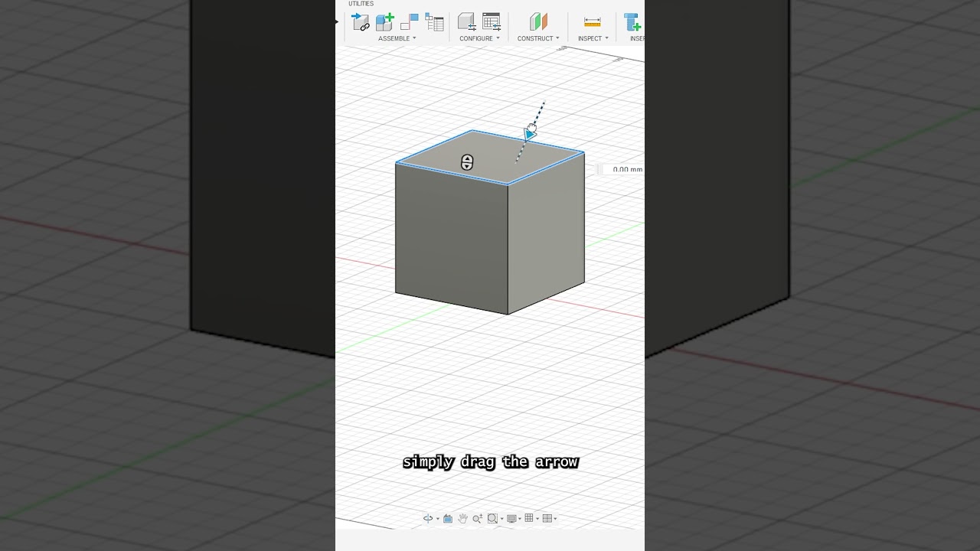Expand the CONFIGURE dropdown menu
The height and width of the screenshot is (551, 980).
pyautogui.click(x=479, y=38)
